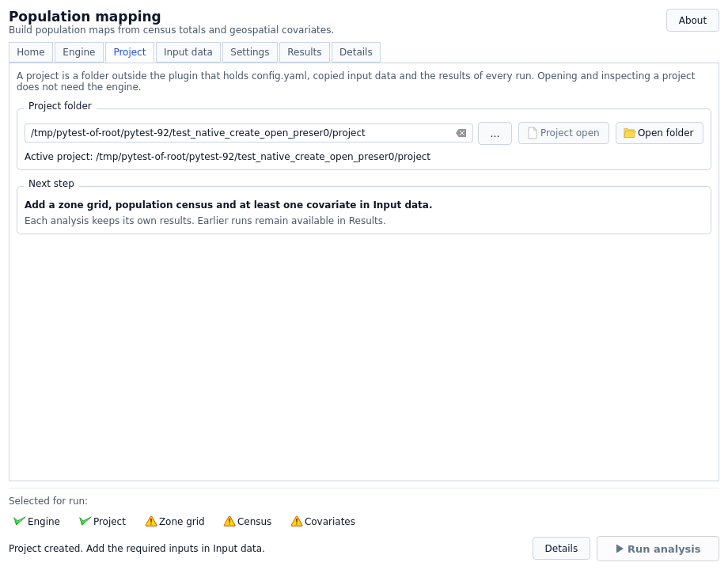Browse for folder with the ellipsis button
728x570 pixels.
coord(495,133)
